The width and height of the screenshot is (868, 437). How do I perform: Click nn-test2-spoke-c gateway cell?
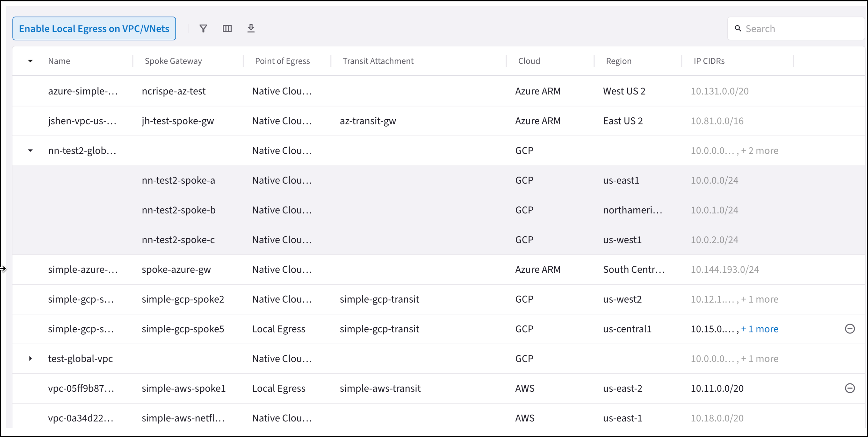pyautogui.click(x=178, y=240)
